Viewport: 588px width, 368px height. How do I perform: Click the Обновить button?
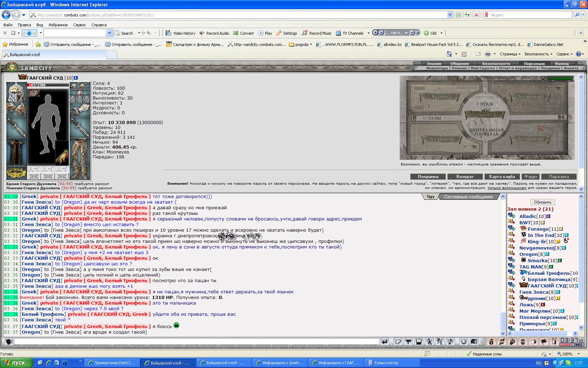pyautogui.click(x=542, y=202)
